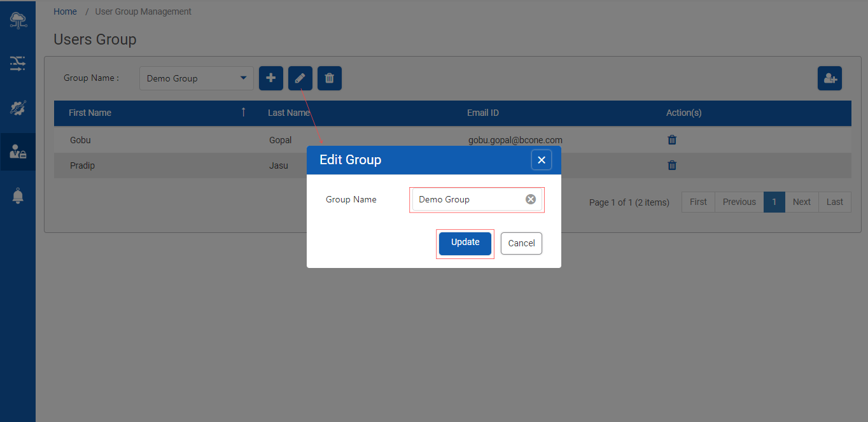Screen dimensions: 868x422
Task: Clear the Group Name text field
Action: [531, 199]
